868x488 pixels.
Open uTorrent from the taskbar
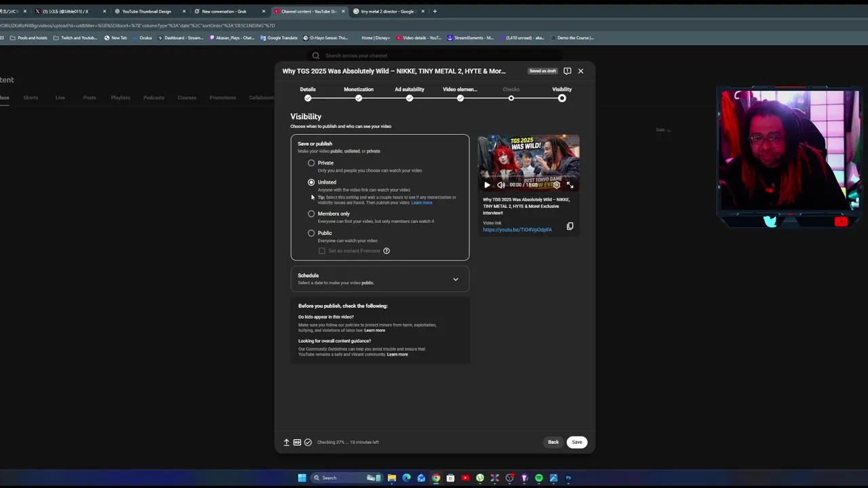pyautogui.click(x=480, y=478)
